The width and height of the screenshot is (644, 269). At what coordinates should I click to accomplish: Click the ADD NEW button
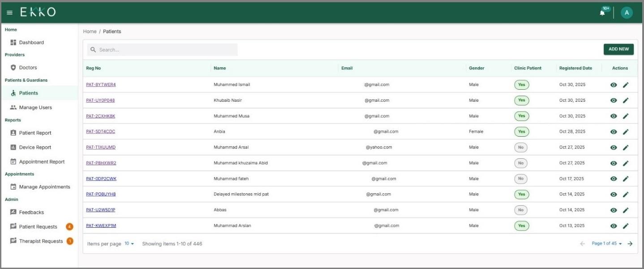618,49
